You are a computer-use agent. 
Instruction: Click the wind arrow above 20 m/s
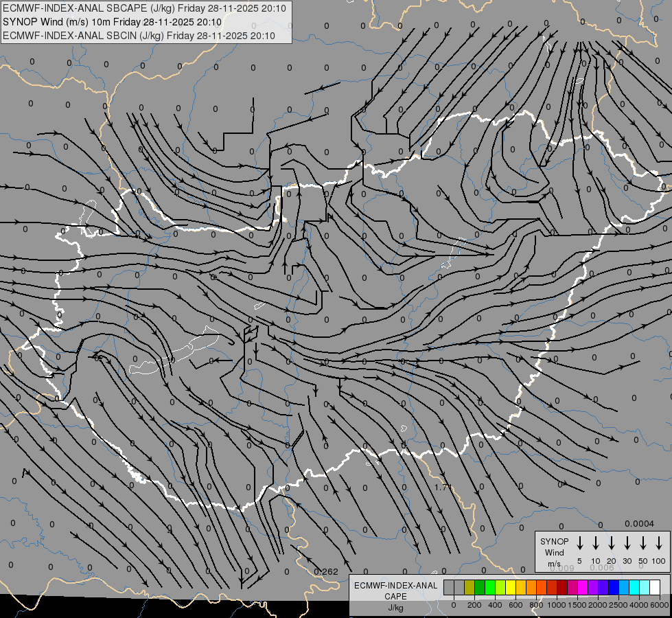(612, 543)
